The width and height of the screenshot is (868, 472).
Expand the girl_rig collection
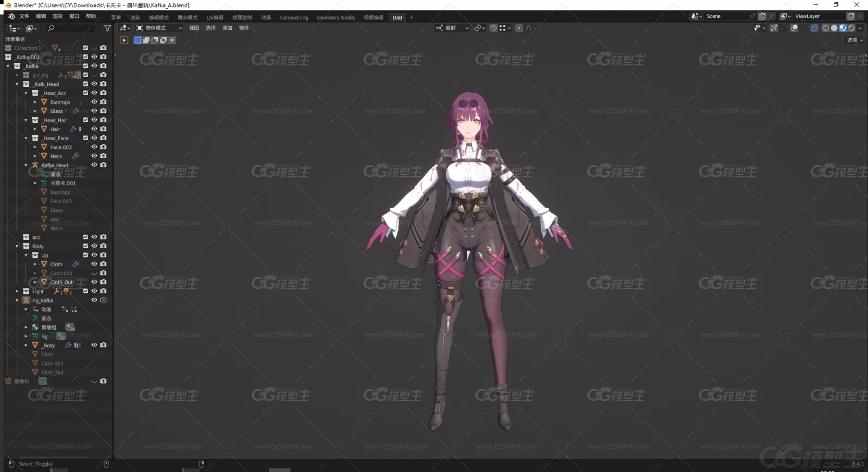[x=17, y=75]
